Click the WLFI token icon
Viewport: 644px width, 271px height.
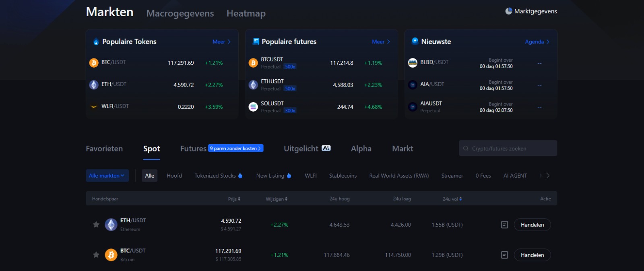point(94,107)
